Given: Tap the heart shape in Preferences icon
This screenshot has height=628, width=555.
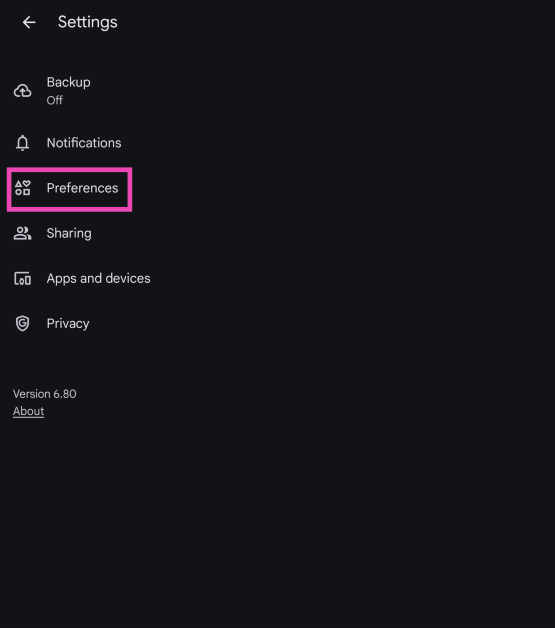Looking at the screenshot, I should pos(27,183).
